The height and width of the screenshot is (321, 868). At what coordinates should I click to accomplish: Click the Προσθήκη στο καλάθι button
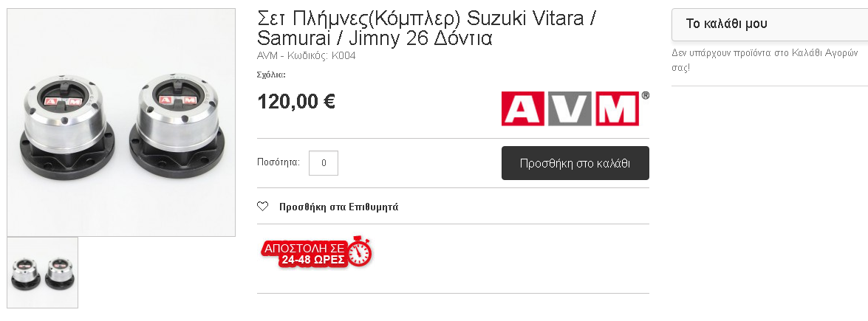coord(575,163)
